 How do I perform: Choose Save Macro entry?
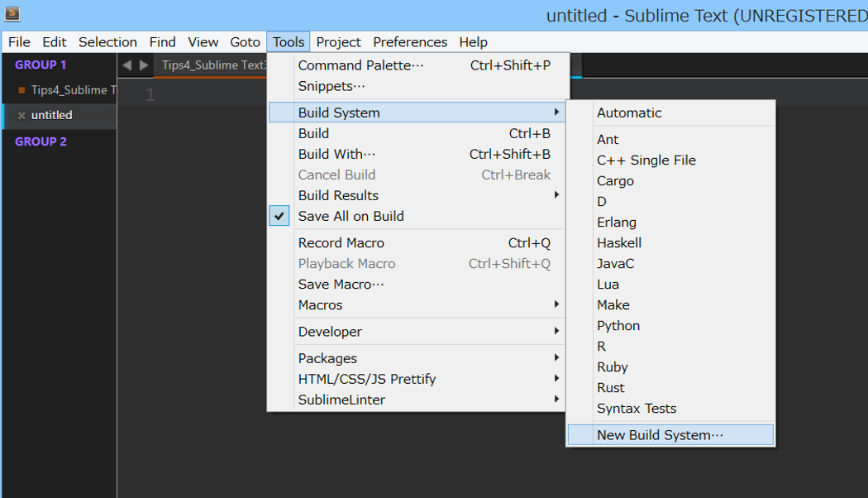[x=417, y=285]
